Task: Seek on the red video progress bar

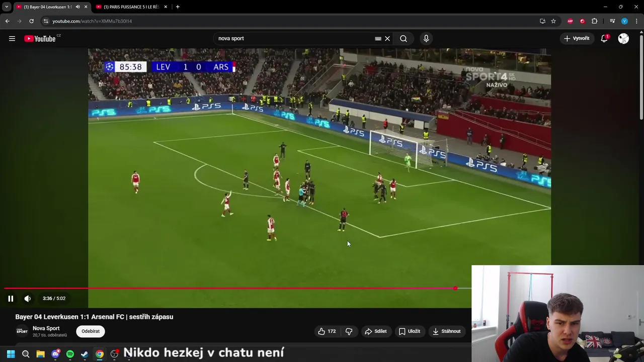Action: (229, 289)
